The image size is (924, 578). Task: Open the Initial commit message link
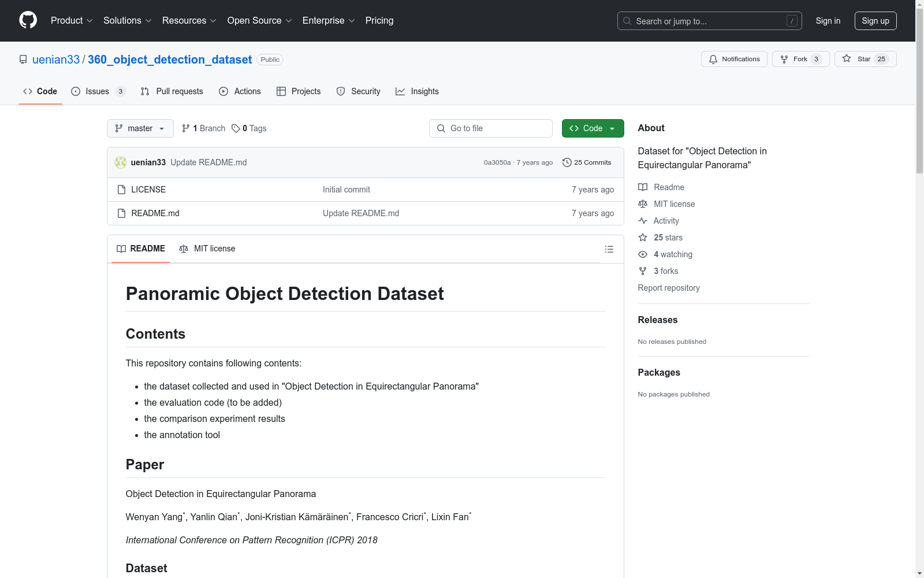pos(346,190)
